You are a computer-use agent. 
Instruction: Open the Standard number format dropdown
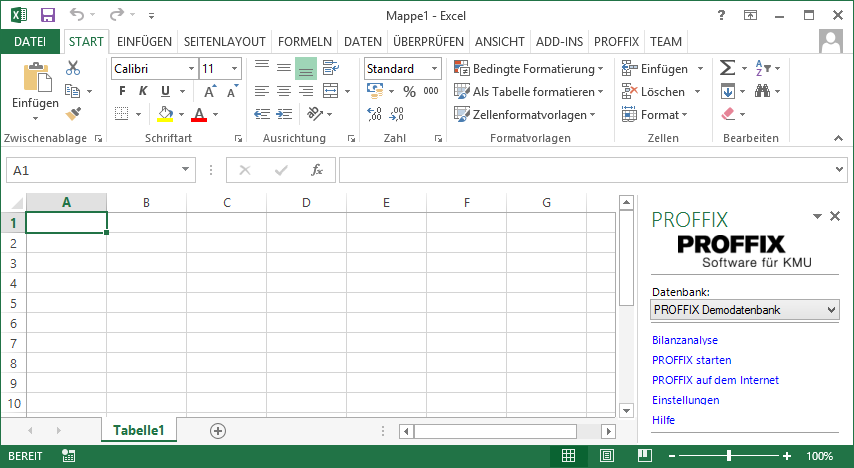pyautogui.click(x=434, y=69)
